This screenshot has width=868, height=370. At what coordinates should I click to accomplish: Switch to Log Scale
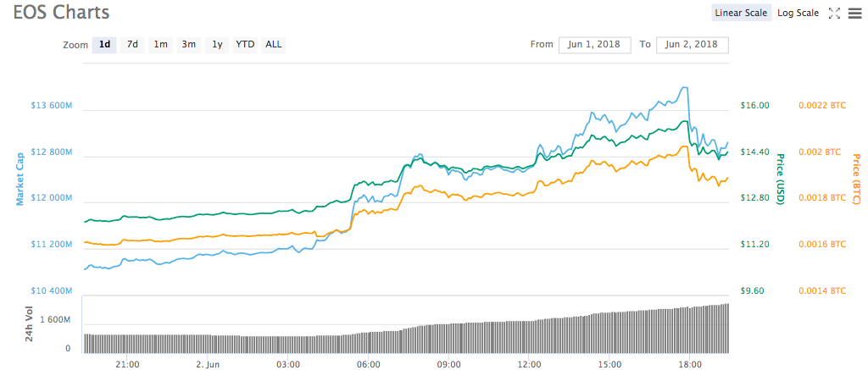coord(798,13)
